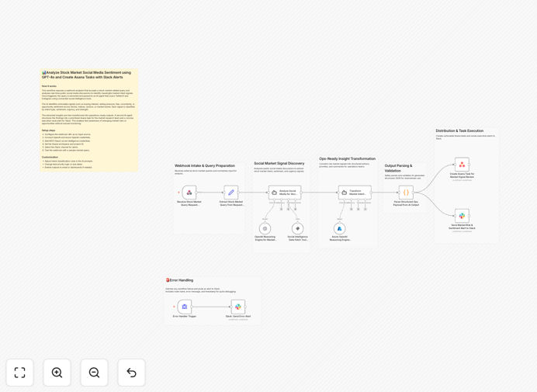
Task: Click the Output Parsing & Validation heading
Action: [x=398, y=168]
